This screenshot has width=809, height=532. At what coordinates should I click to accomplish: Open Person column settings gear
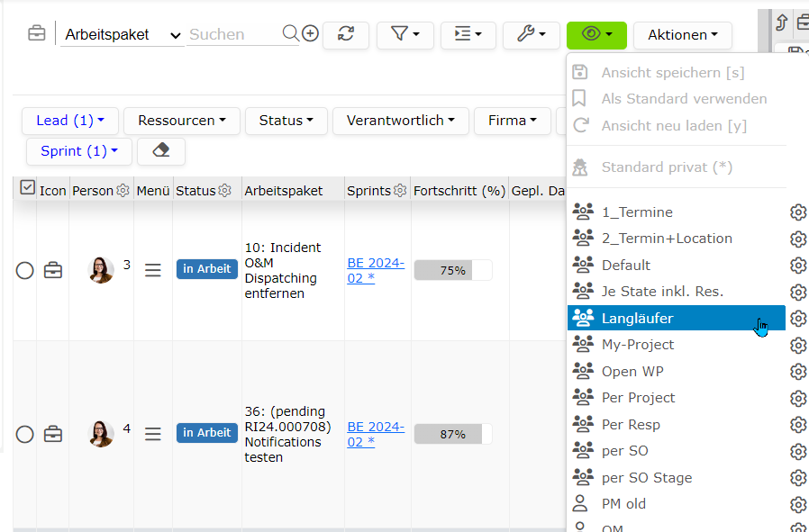[123, 190]
